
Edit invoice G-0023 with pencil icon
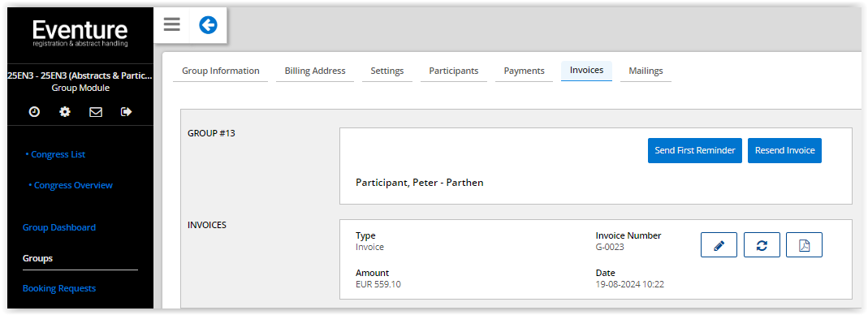tap(719, 244)
